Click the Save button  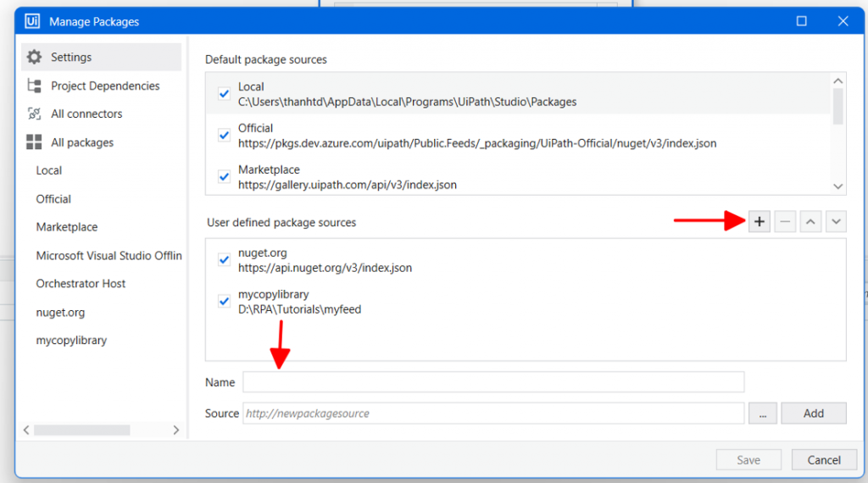pos(748,460)
